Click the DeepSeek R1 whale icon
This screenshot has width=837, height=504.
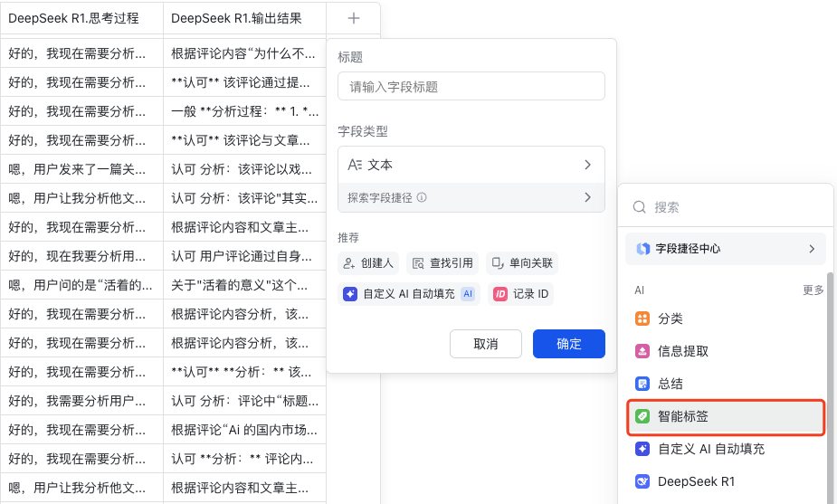point(642,481)
